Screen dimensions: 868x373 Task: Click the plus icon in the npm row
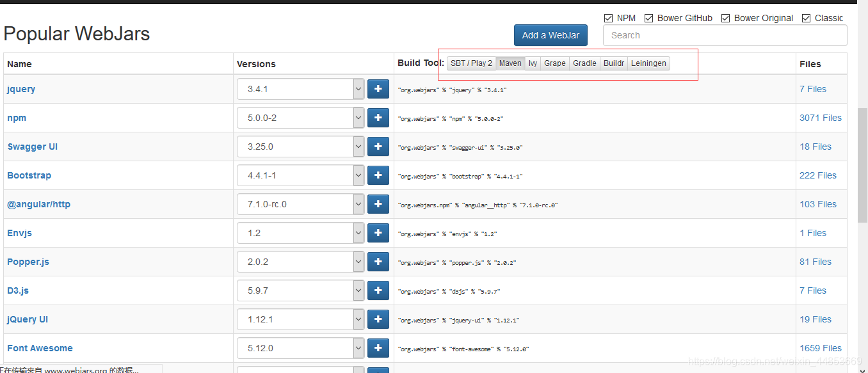[378, 118]
